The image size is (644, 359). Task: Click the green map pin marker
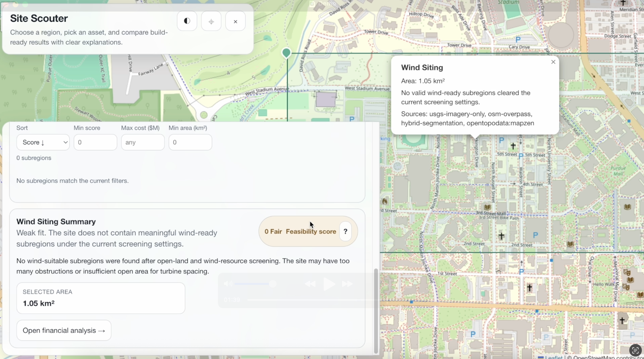(286, 53)
